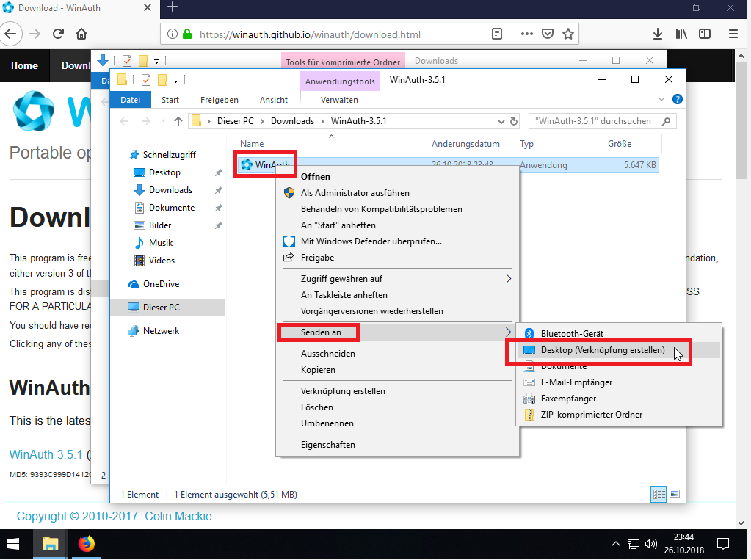Switch to large icons view in Explorer
Screen dimensions: 751x560
tap(674, 494)
